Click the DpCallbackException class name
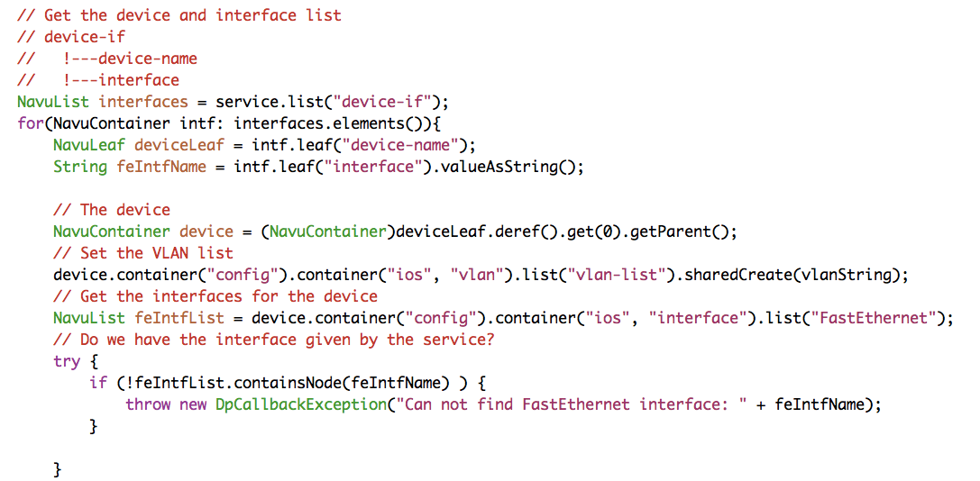 point(301,404)
